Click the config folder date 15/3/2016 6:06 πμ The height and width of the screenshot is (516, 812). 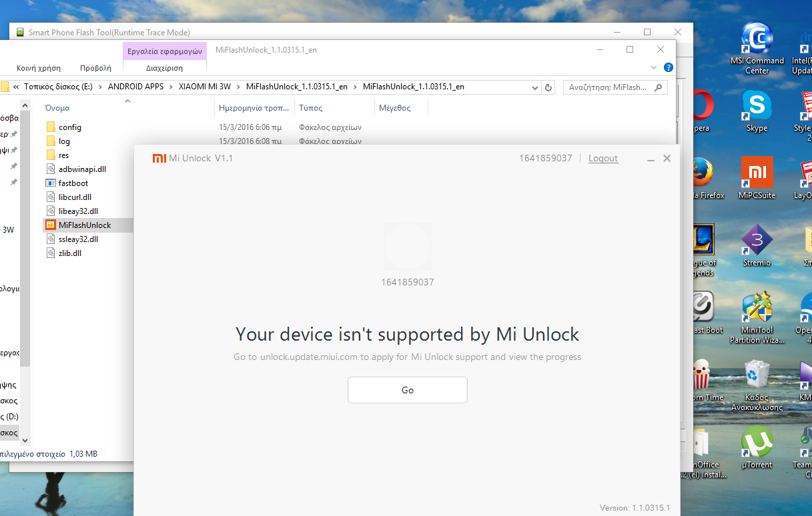[250, 127]
